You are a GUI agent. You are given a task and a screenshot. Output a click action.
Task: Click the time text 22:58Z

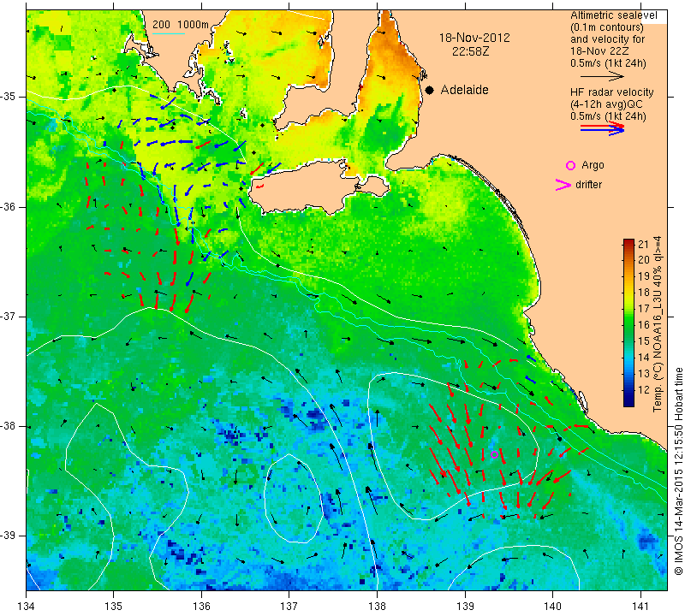(470, 51)
